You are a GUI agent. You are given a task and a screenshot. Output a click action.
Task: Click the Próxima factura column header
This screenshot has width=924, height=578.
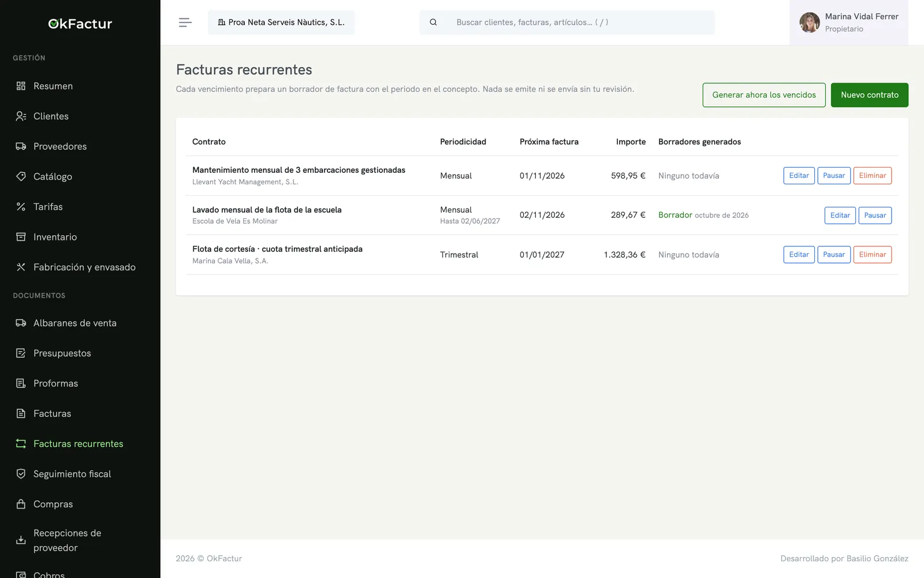(x=549, y=142)
